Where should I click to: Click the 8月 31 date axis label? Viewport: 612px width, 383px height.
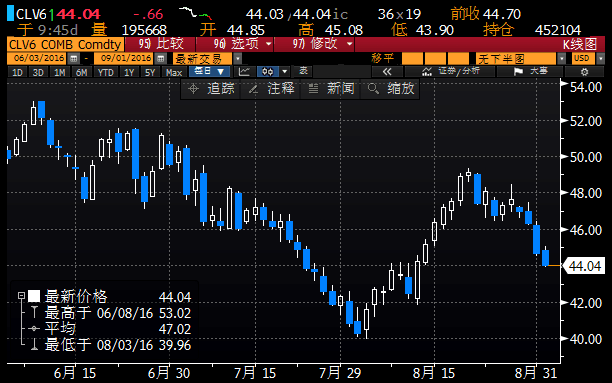(x=536, y=373)
